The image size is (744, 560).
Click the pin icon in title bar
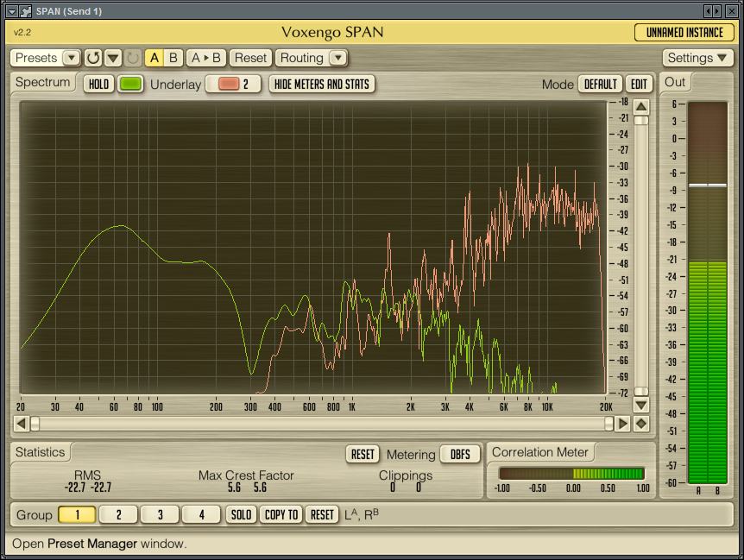[25, 11]
